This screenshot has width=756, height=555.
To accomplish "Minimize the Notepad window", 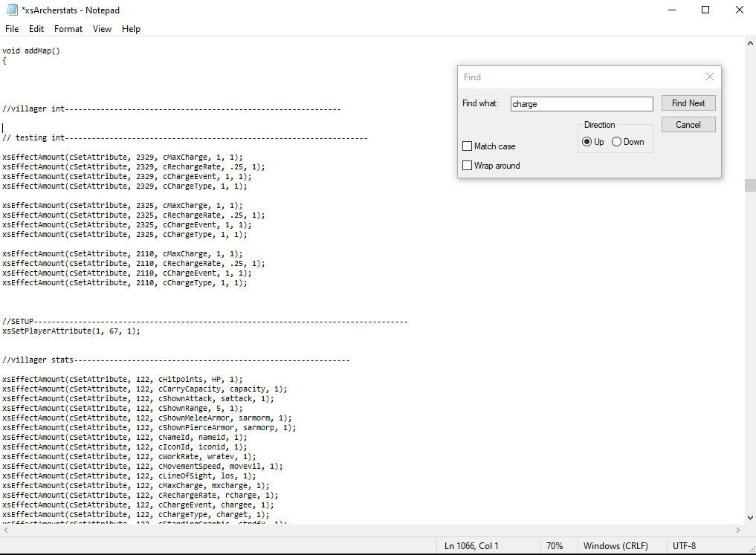I will 671,10.
